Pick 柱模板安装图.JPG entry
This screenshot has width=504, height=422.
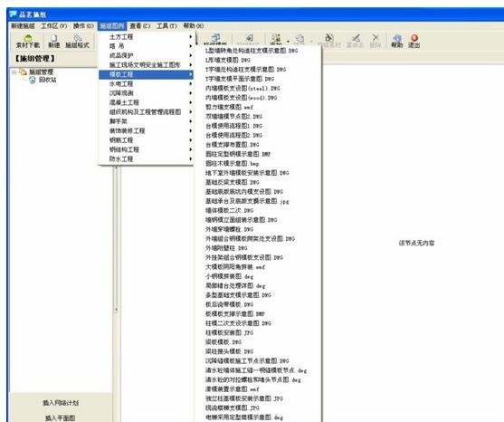(230, 332)
